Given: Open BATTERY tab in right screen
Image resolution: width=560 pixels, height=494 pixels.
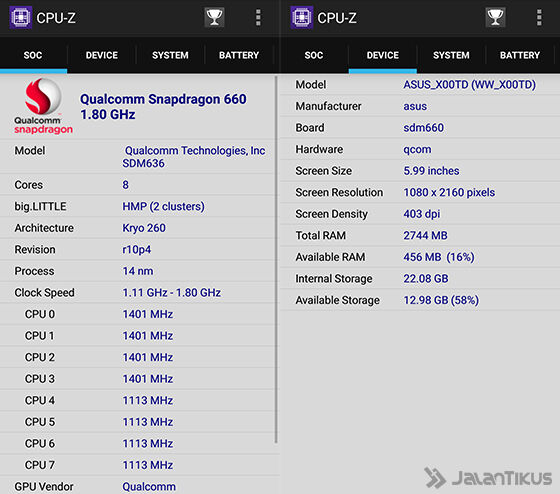Looking at the screenshot, I should coord(520,55).
